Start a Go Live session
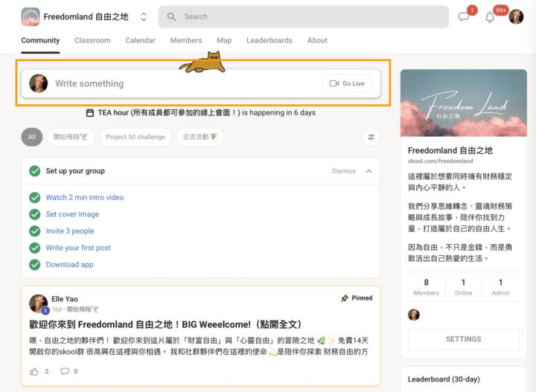 347,83
